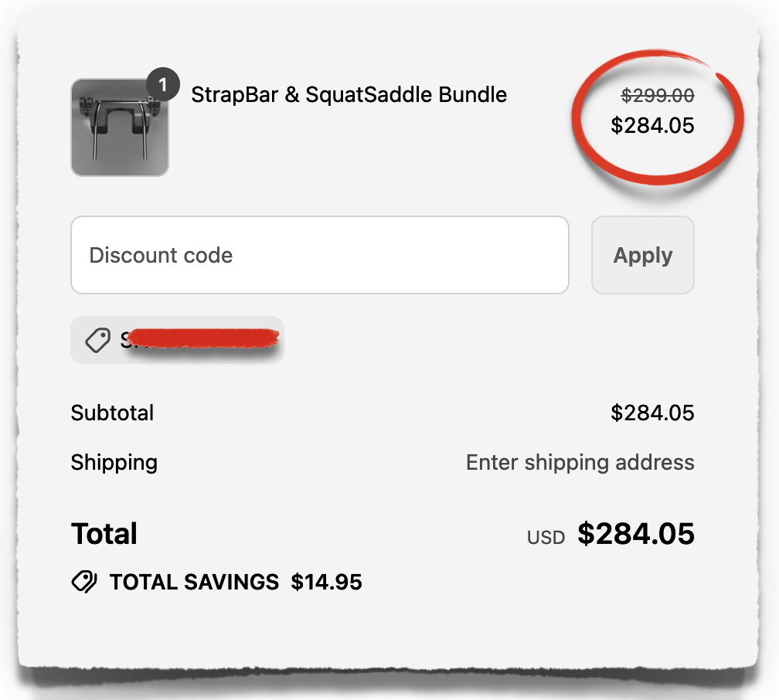This screenshot has width=779, height=700.
Task: Click the StrapBar & SquatSaddle Bundle title
Action: (x=349, y=94)
